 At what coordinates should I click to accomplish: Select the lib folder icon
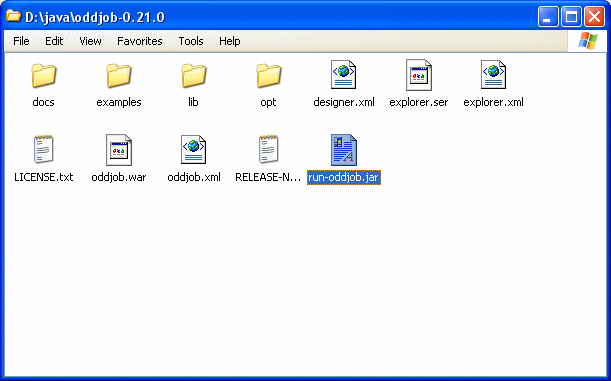point(194,76)
